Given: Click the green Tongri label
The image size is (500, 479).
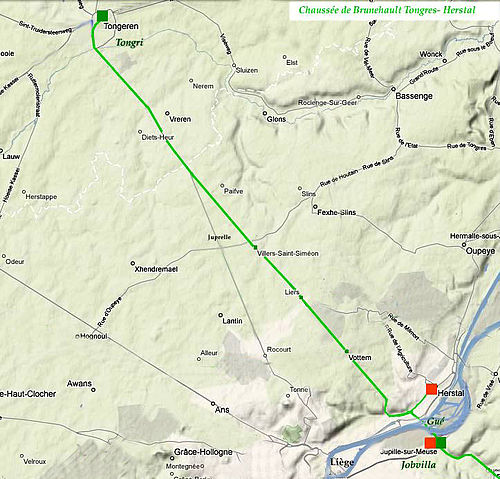Looking at the screenshot, I should coord(129,43).
